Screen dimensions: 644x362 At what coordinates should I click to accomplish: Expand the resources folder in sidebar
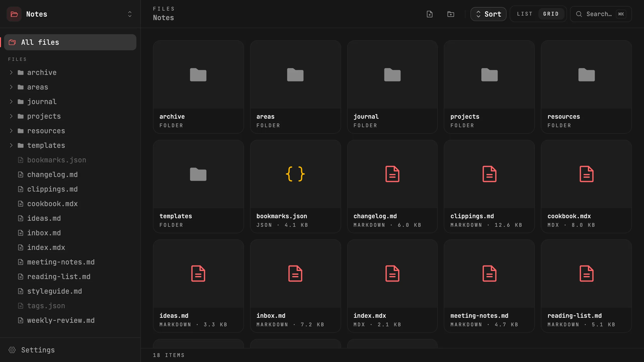11,131
